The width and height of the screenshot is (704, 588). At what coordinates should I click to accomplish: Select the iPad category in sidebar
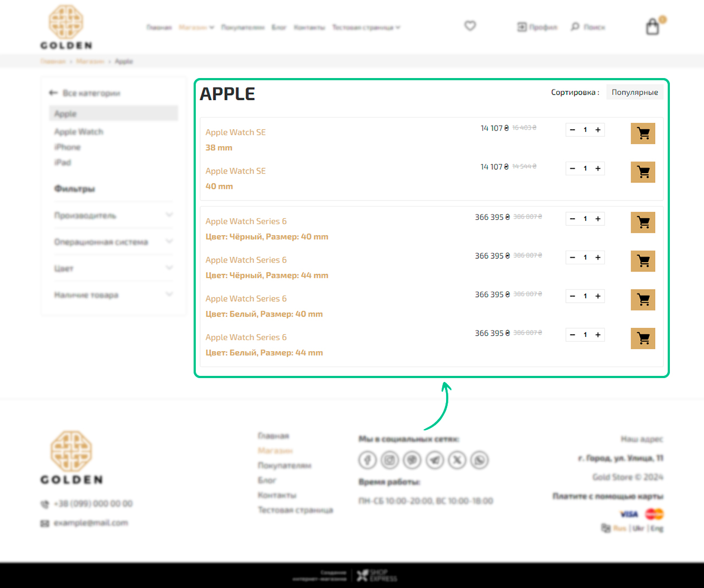pos(63,163)
